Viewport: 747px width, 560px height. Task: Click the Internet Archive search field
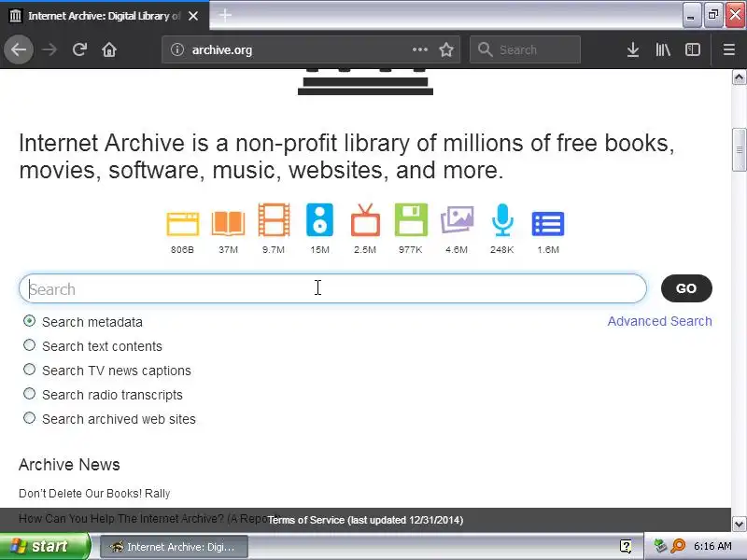[x=332, y=288]
